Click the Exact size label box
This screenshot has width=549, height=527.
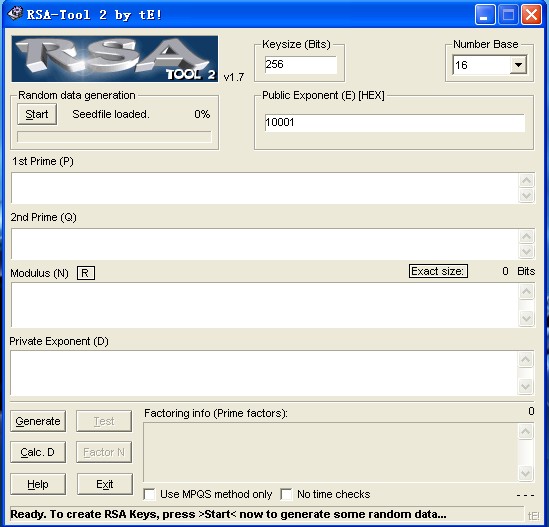pos(438,271)
